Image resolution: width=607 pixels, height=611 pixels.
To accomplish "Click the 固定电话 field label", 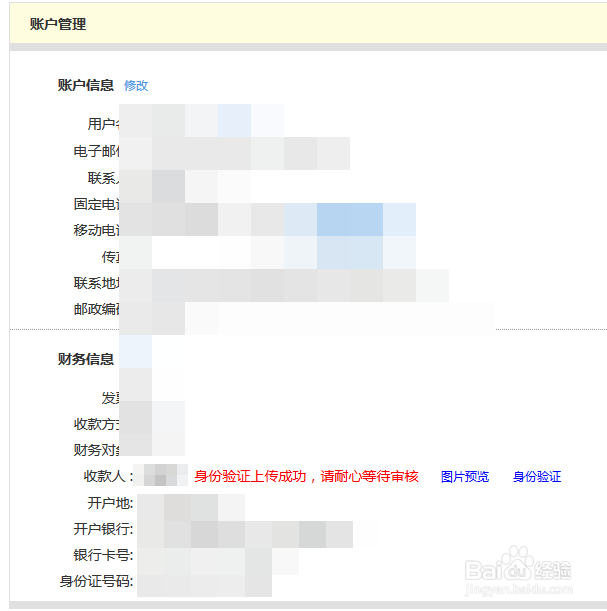I will (x=96, y=204).
